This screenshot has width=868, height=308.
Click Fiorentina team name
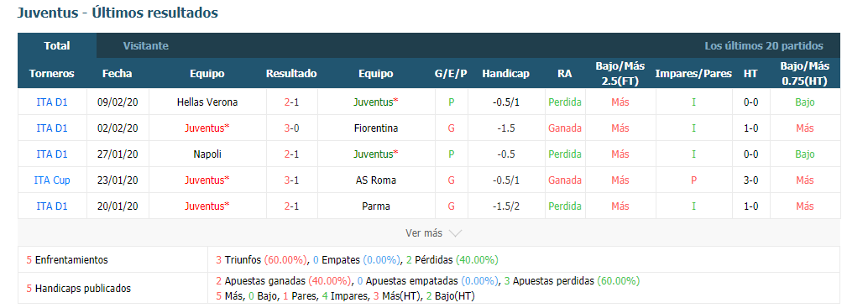point(376,128)
